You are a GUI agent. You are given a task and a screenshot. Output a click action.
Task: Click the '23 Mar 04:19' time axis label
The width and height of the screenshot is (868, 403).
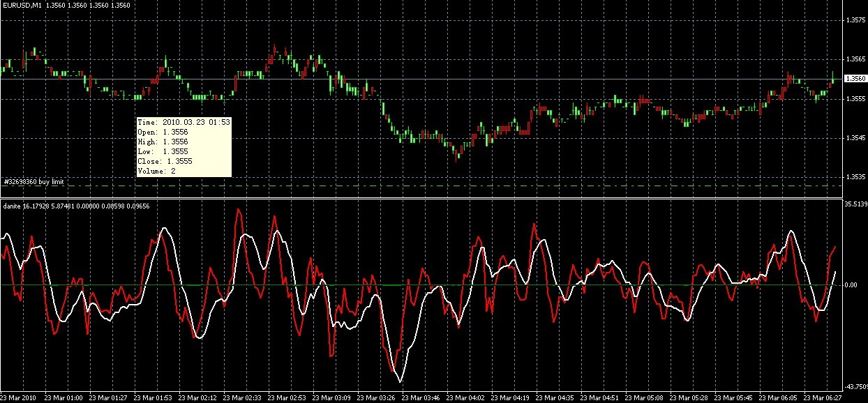[511, 398]
